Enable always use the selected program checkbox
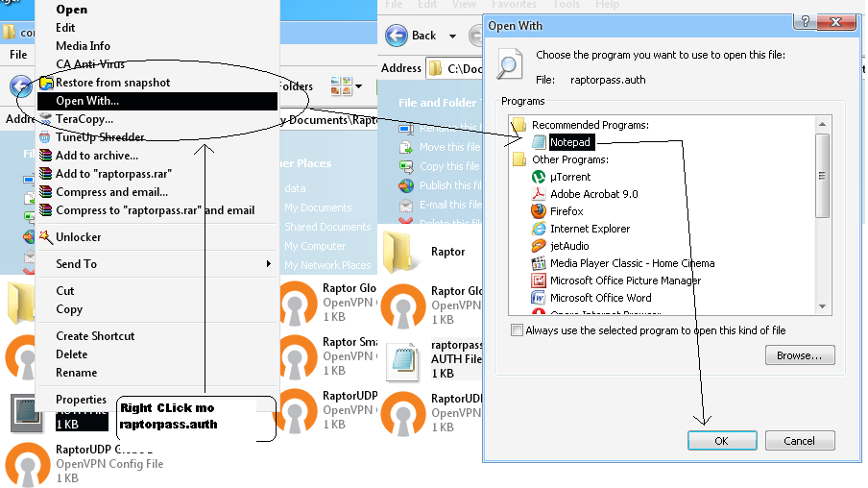This screenshot has height=488, width=868. tap(517, 330)
